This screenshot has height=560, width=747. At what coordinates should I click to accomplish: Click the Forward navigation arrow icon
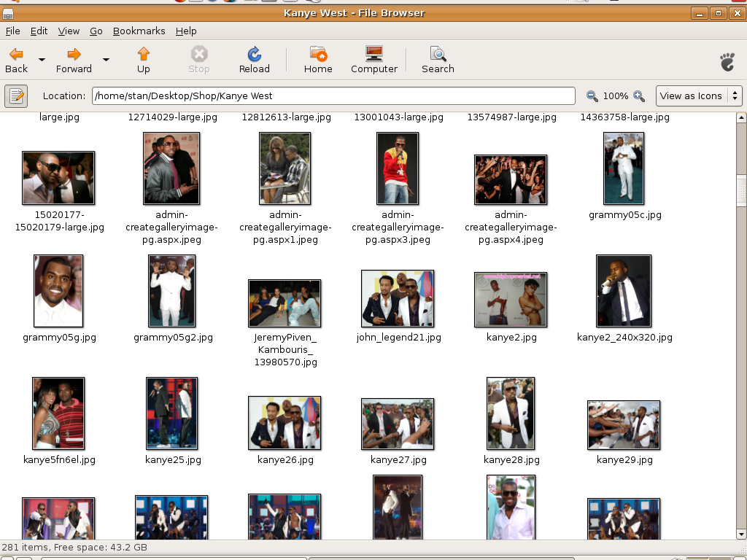74,54
